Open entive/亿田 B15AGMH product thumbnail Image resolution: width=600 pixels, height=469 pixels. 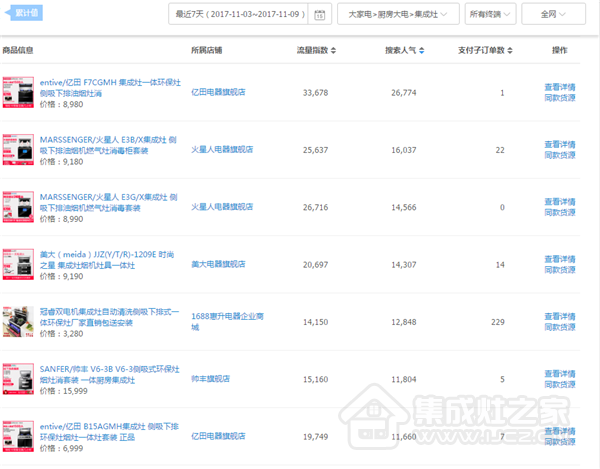coord(18,436)
